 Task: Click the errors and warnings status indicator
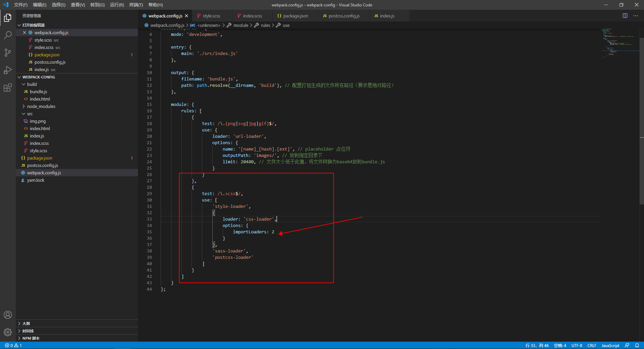(13, 345)
